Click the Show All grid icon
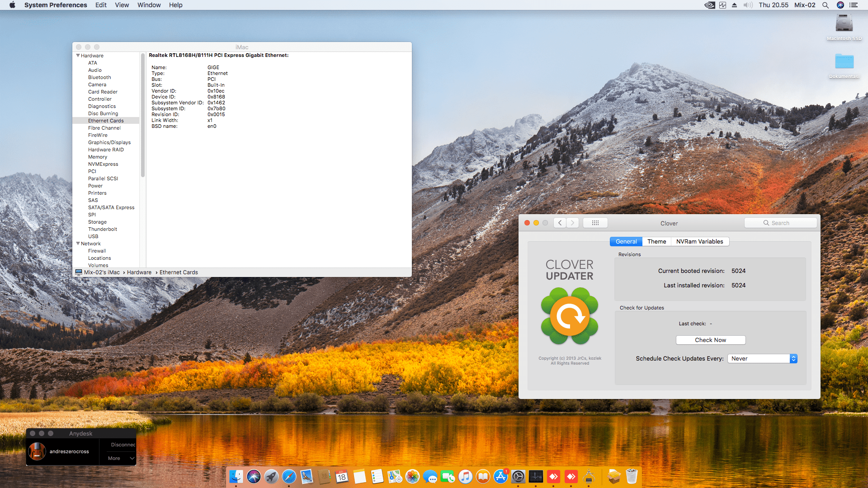Image resolution: width=868 pixels, height=488 pixels. pos(595,223)
